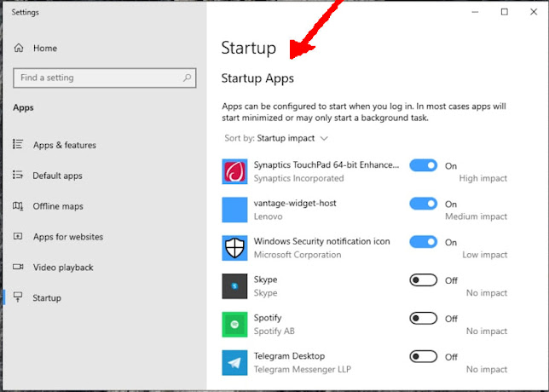Viewport: 549px width, 392px height.
Task: Click the Synaptics TouchPad 64-bit Enhance... name
Action: [327, 164]
